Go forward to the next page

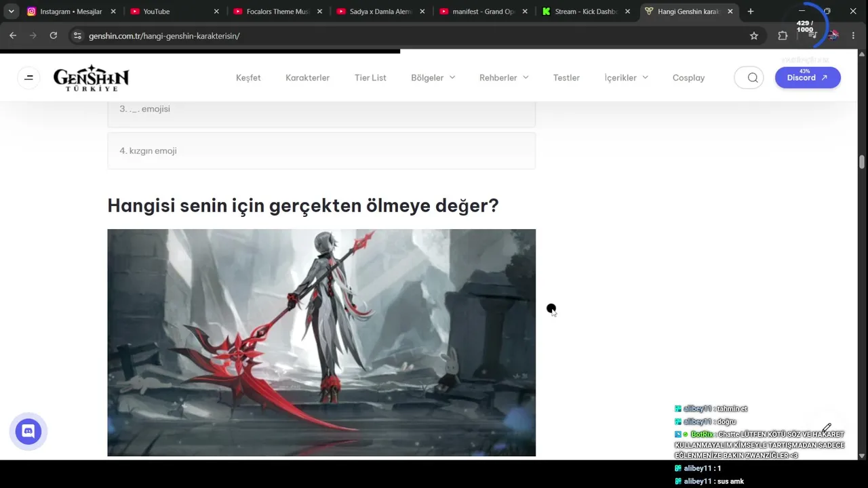33,36
